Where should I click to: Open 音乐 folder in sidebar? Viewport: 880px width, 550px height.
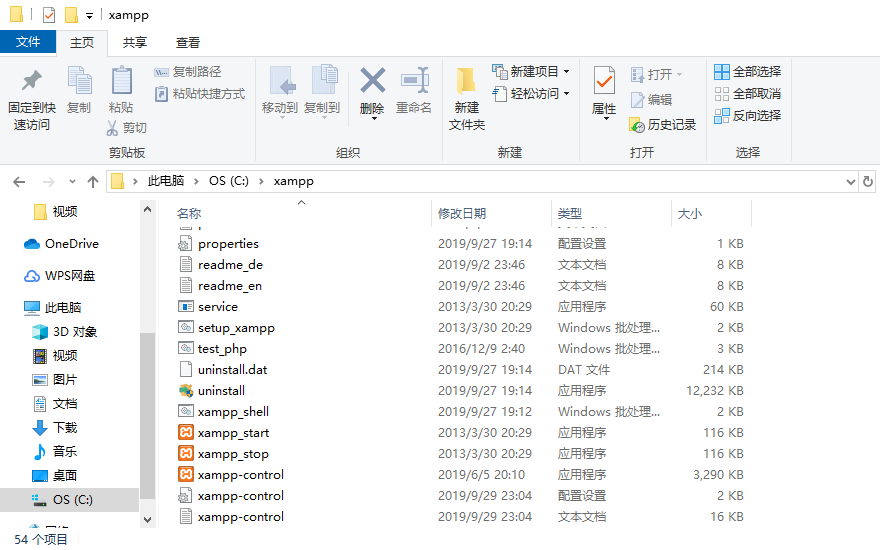[x=55, y=452]
